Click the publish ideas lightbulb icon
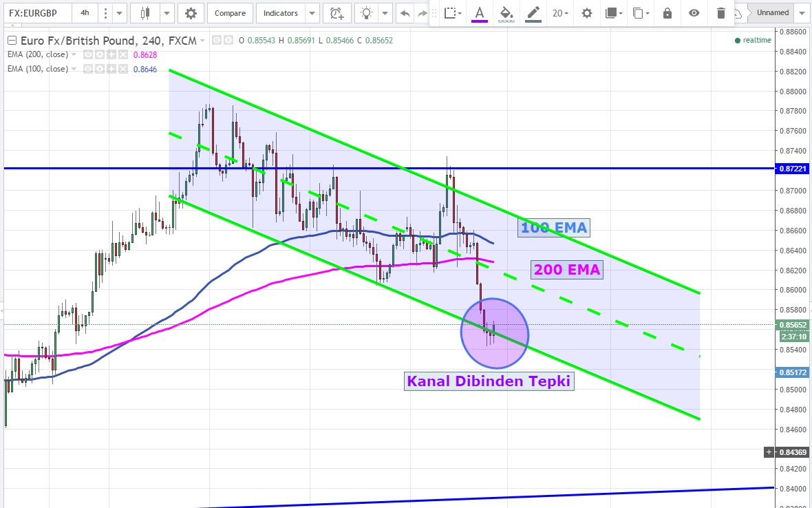The height and width of the screenshot is (508, 812). 367,13
